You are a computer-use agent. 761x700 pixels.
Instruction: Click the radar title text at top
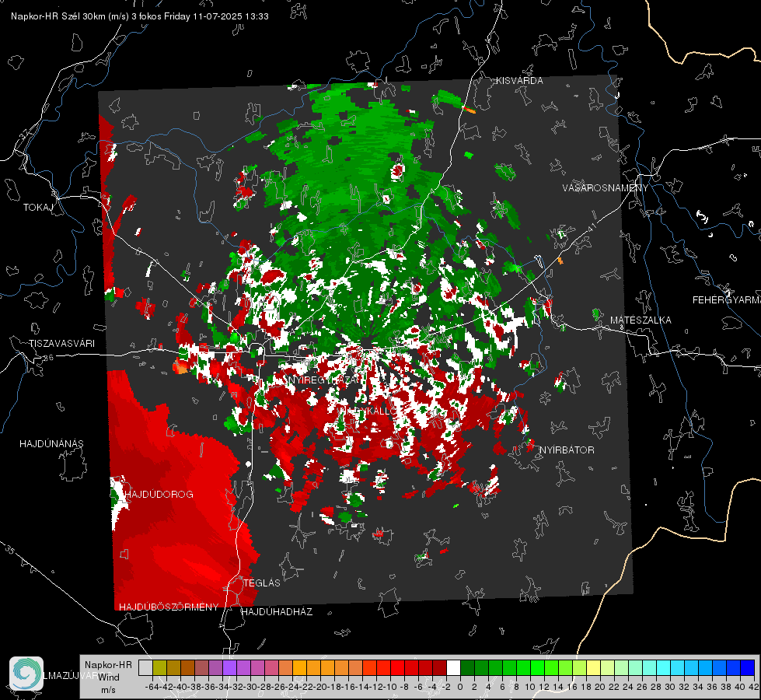[x=140, y=16]
